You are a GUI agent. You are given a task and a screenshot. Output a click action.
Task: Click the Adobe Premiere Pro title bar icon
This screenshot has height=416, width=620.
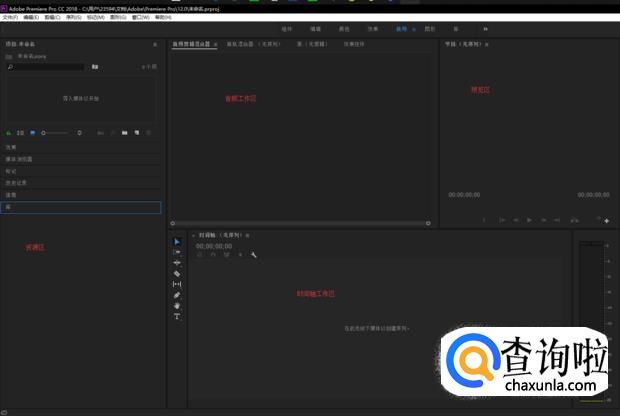[4, 8]
